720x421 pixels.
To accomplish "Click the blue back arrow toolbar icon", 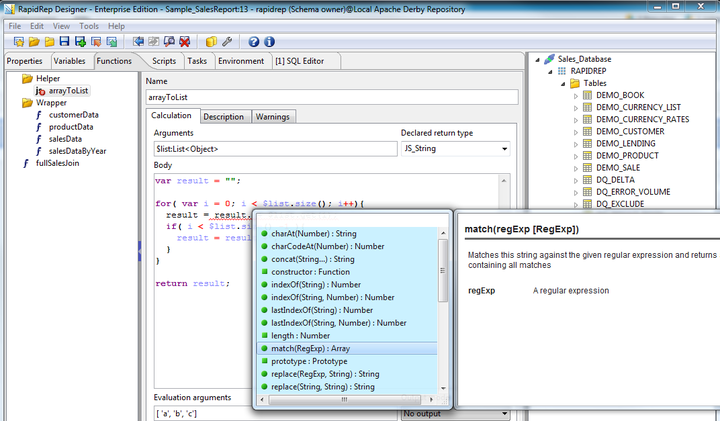I will pos(138,42).
